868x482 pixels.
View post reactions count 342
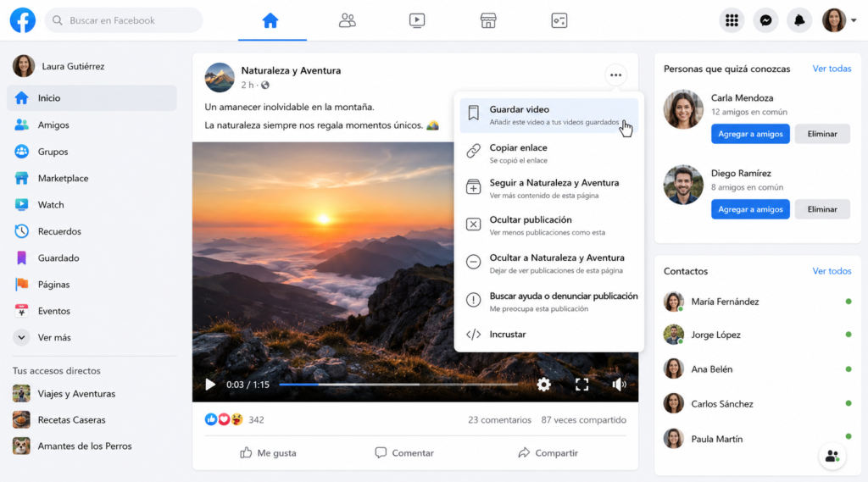pyautogui.click(x=256, y=420)
